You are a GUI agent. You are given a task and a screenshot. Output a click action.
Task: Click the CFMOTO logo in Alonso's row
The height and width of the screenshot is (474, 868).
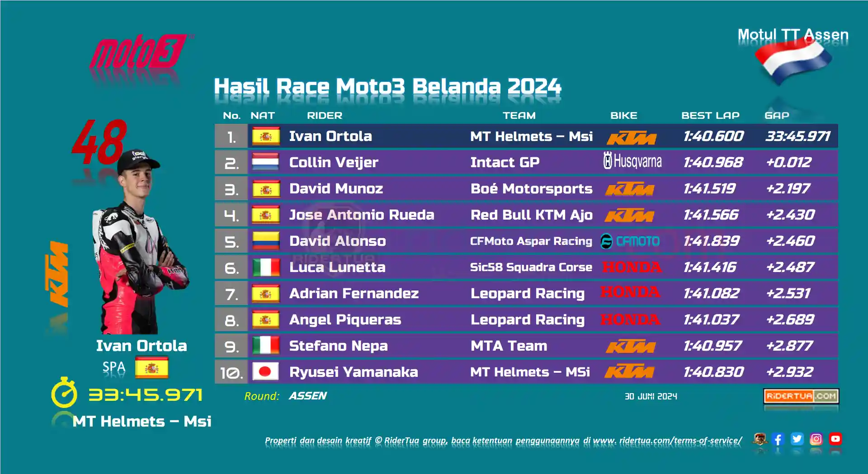point(630,241)
